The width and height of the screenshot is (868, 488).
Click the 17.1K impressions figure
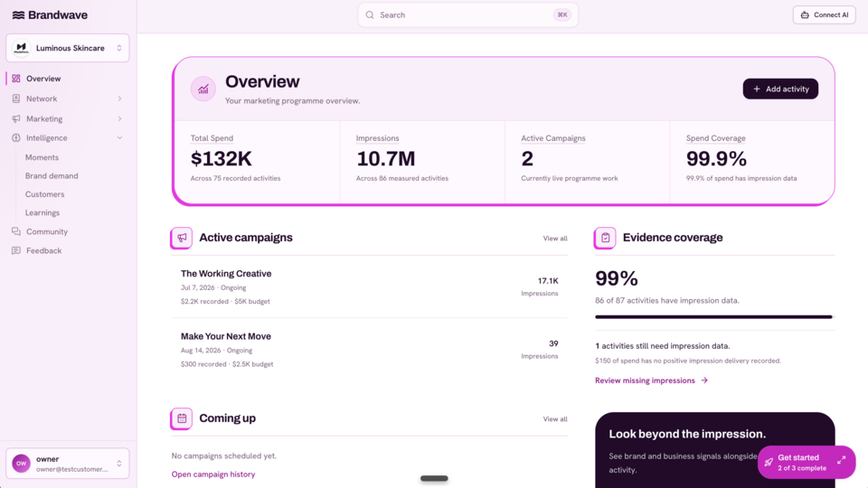(548, 281)
